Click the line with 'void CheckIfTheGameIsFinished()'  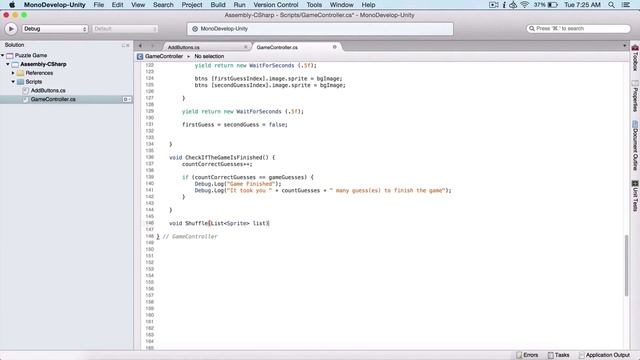tap(222, 158)
